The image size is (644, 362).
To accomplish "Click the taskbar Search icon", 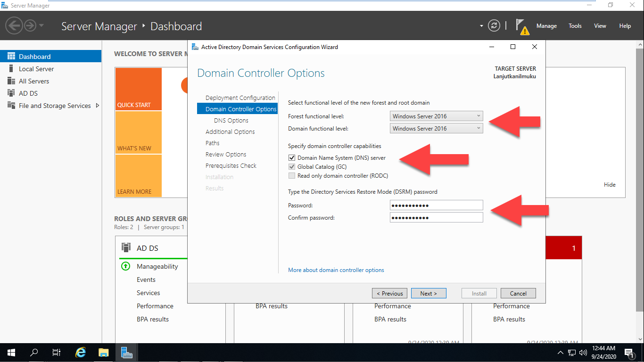I will (x=34, y=352).
